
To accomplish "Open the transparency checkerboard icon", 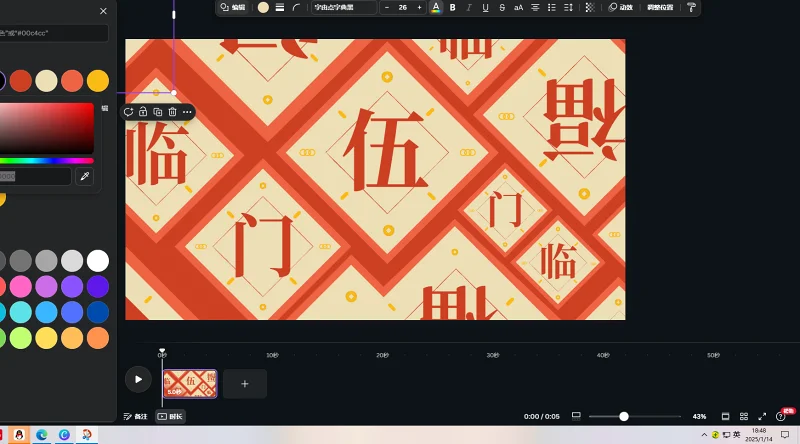I will coord(590,7).
